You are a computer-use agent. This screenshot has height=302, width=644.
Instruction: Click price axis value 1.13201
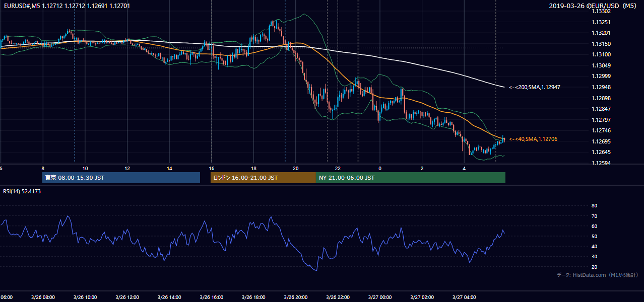[601, 33]
